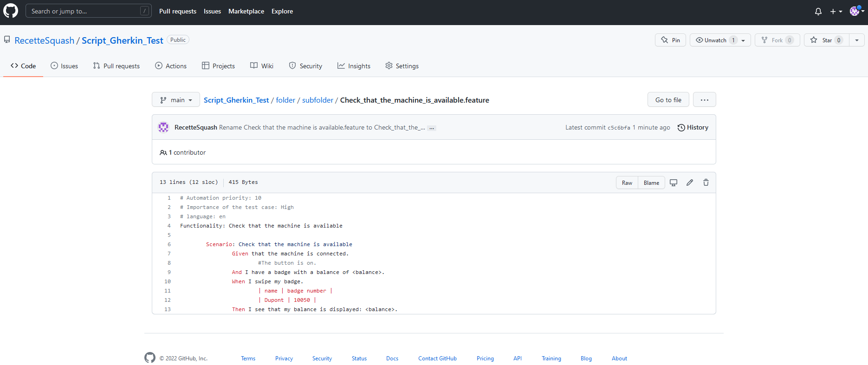Open the Settings tab gear icon
868x365 pixels.
tap(389, 66)
